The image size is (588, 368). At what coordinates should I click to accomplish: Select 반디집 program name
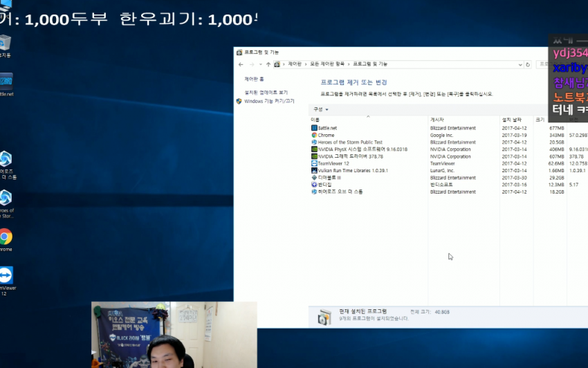coord(324,185)
